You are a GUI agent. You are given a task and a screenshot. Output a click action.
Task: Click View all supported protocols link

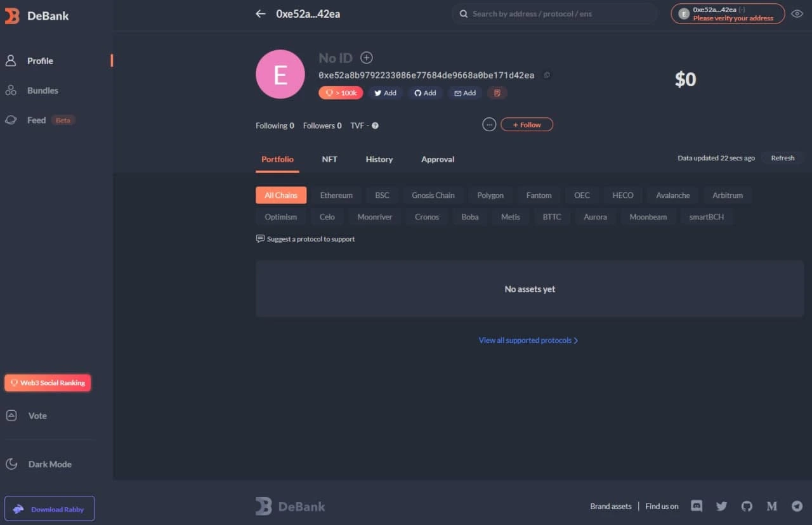528,340
